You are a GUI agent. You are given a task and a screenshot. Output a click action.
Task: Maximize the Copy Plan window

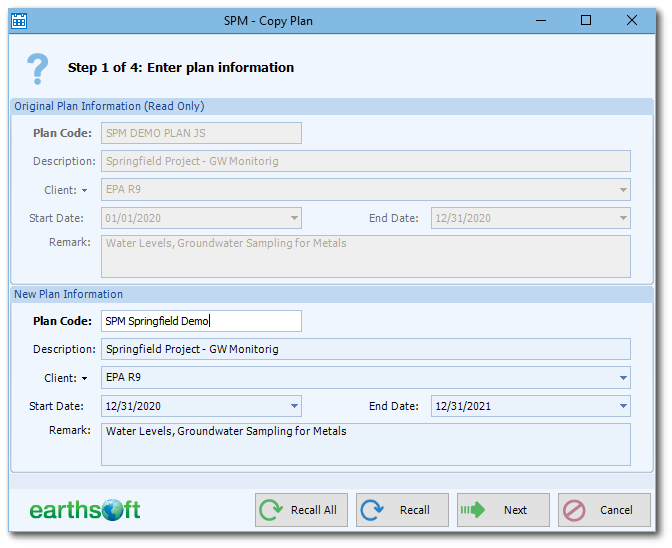[x=586, y=20]
